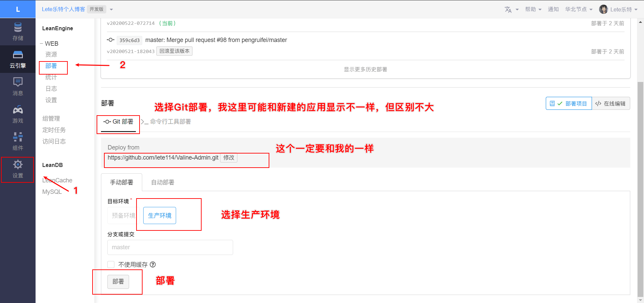644x303 pixels.
Task: Click the help icon beside 不使用缓存
Action: (x=153, y=265)
